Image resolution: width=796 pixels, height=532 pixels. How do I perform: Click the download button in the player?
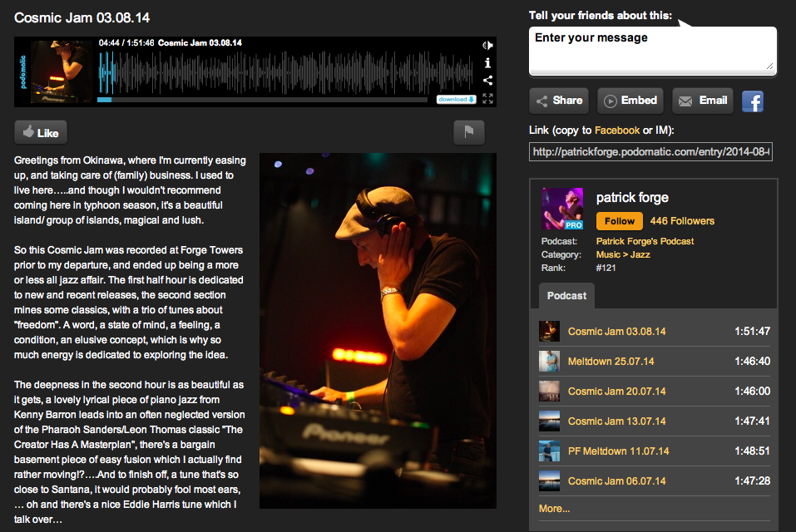457,100
